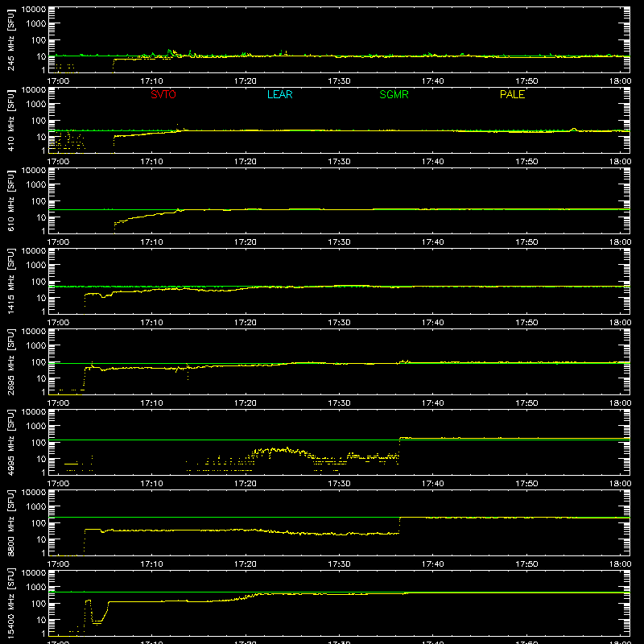Click 17:50 time label below 610 MHz panel
This screenshot has width=644, height=644.
526,242
